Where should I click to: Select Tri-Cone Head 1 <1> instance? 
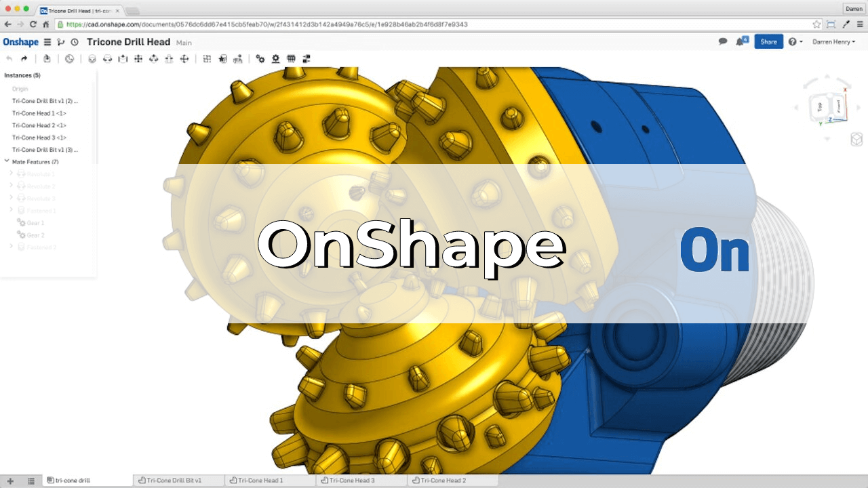[39, 113]
